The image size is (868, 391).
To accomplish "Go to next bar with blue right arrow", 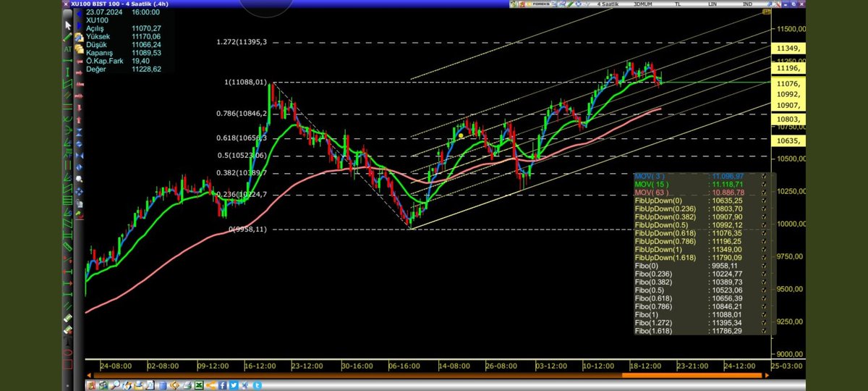I will tap(79, 25).
